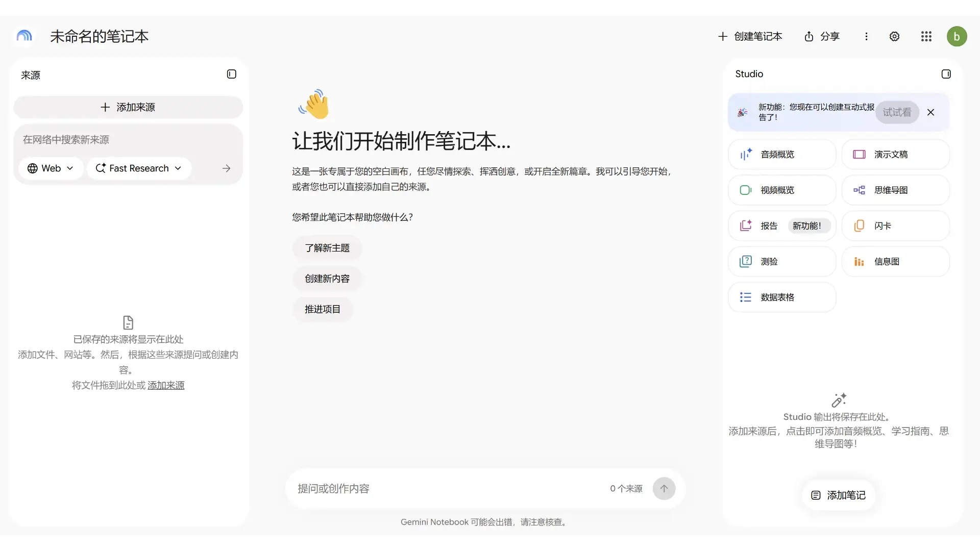Select 创建新内容 suggestion chip

pyautogui.click(x=327, y=279)
